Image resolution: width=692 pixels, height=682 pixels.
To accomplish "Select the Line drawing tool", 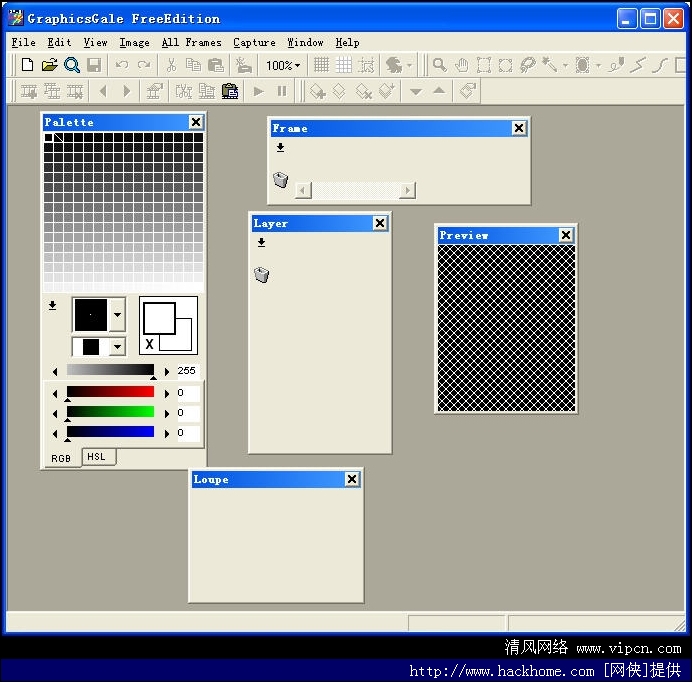I will pos(638,65).
